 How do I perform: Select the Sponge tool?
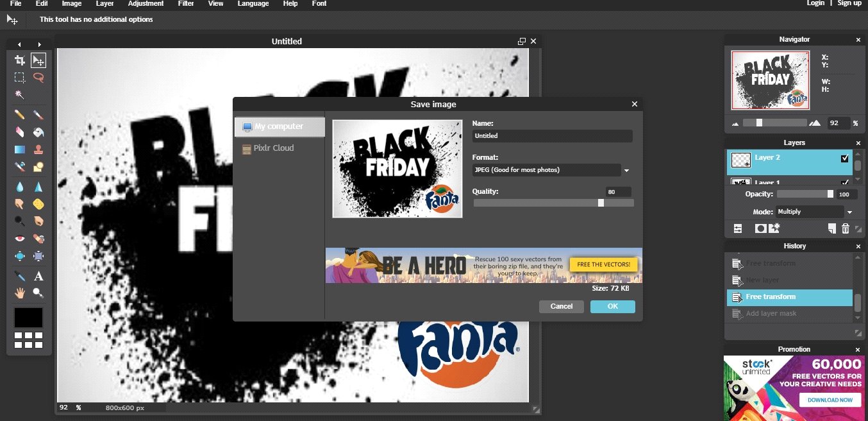[x=38, y=204]
